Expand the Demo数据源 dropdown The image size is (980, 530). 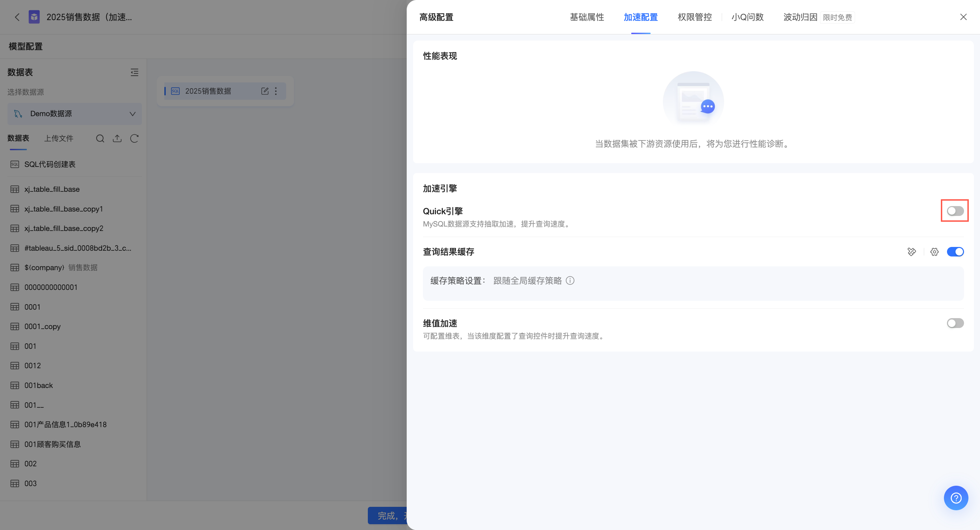[x=75, y=113]
